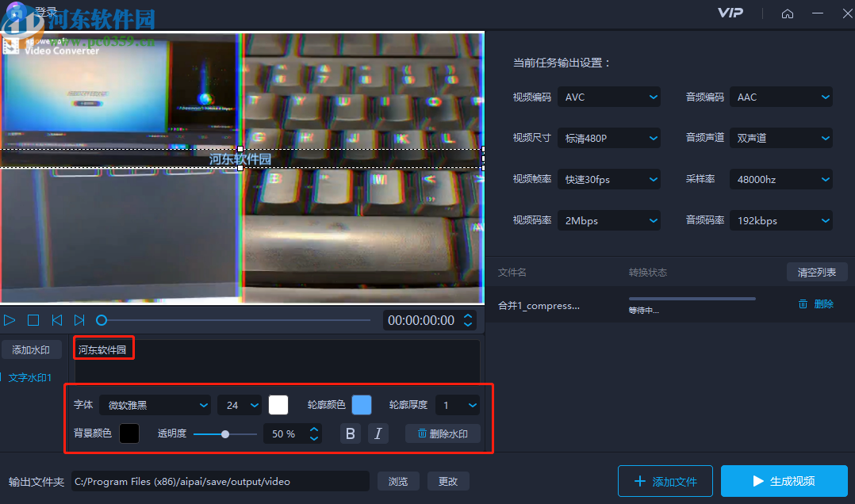Viewport: 855px width, 504px height.
Task: Toggle italic formatting for the watermark text
Action: (x=378, y=433)
